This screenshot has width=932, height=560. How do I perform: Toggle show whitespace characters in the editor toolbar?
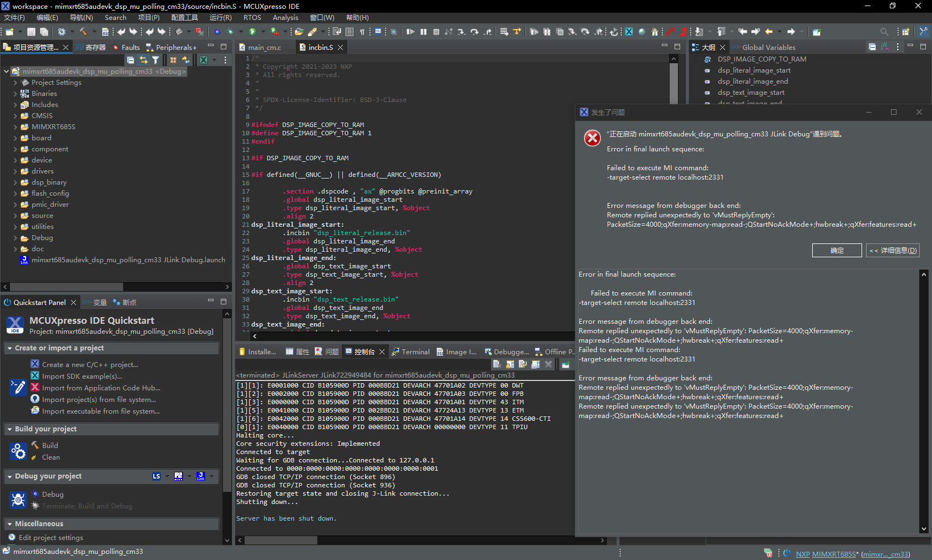click(x=362, y=32)
